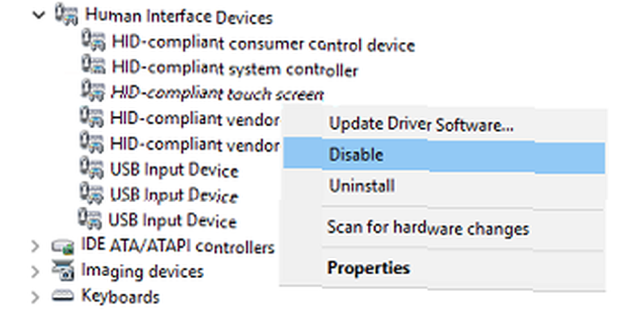The image size is (644, 320).
Task: Click the HID-compliant consumer control device icon
Action: [93, 41]
